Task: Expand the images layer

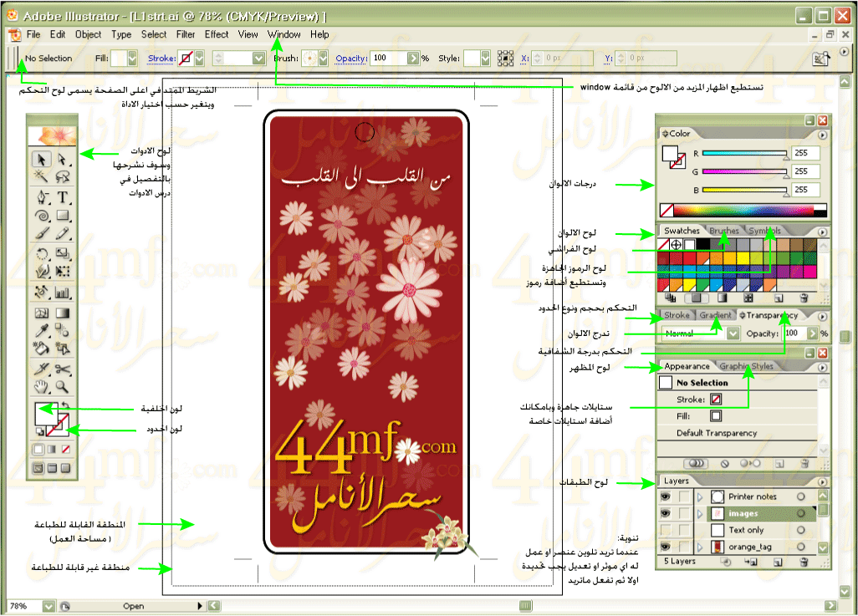Action: click(699, 514)
